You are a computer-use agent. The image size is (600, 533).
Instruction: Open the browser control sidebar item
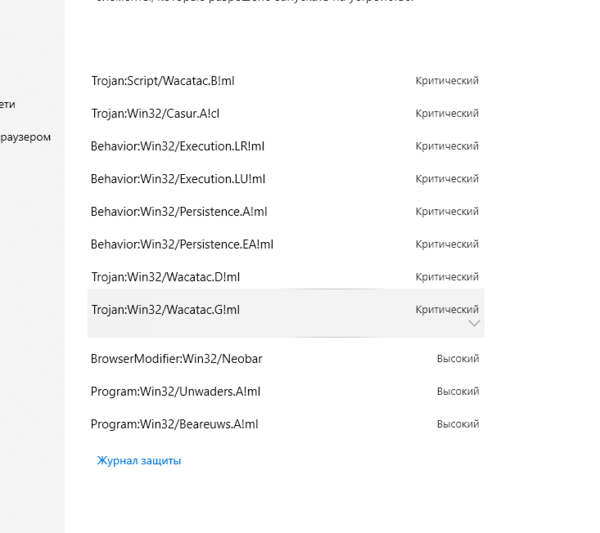(25, 137)
